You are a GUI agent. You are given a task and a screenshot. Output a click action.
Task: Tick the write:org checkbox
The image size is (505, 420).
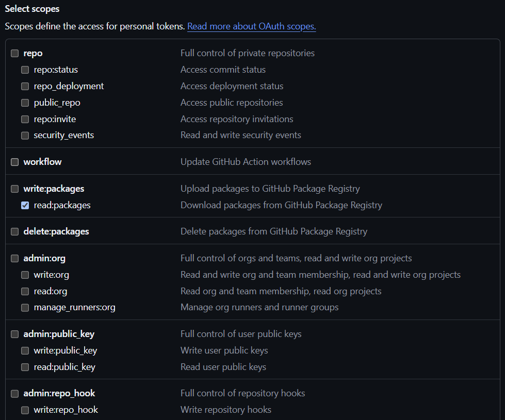tap(25, 275)
